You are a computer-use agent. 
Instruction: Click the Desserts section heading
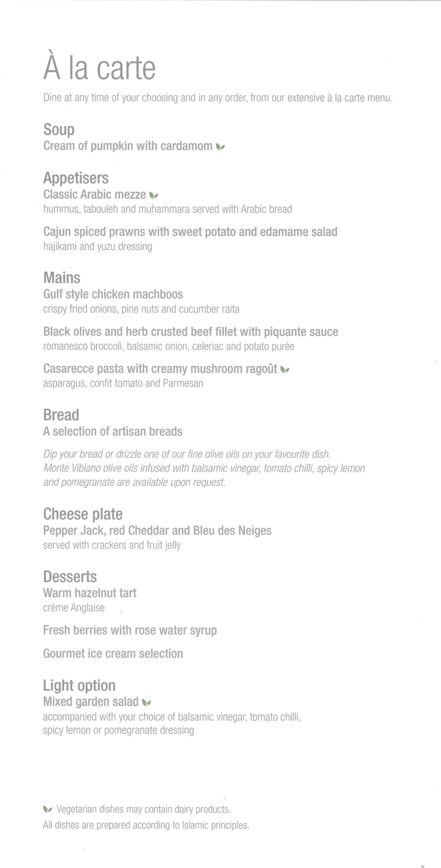(70, 576)
